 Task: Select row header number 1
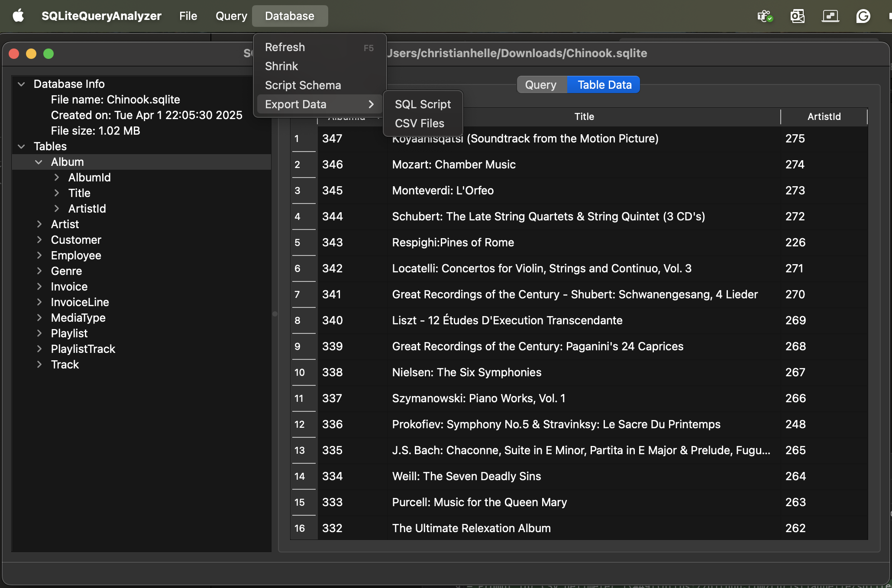pos(304,139)
